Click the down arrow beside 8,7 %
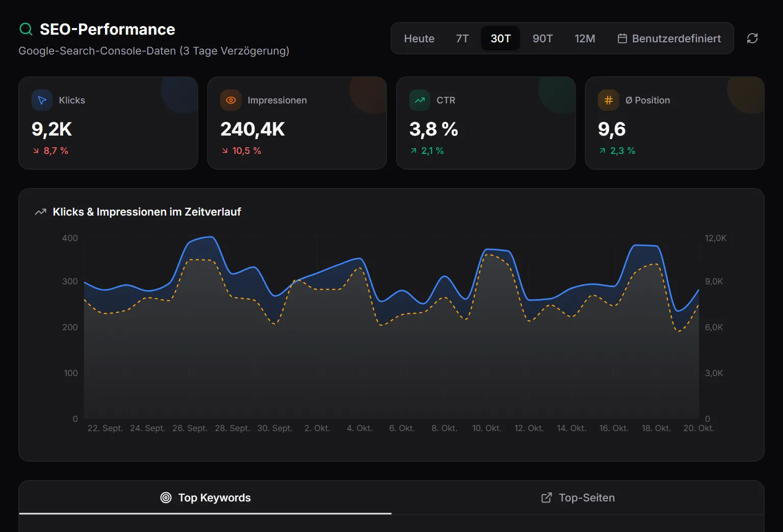 tap(36, 151)
